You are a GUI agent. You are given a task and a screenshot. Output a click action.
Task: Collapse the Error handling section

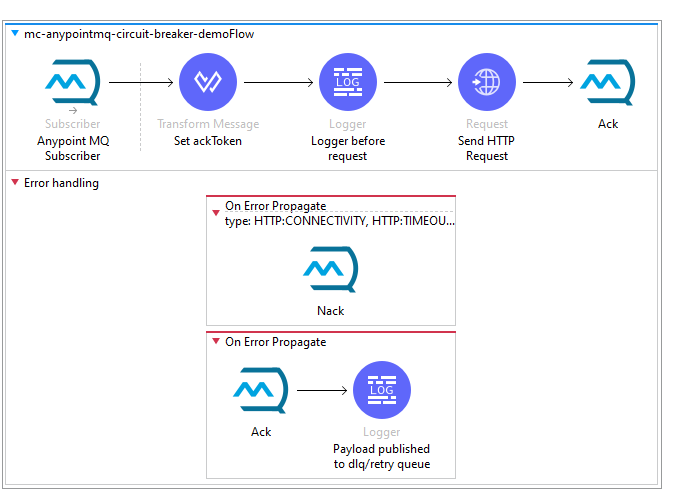coord(14,183)
